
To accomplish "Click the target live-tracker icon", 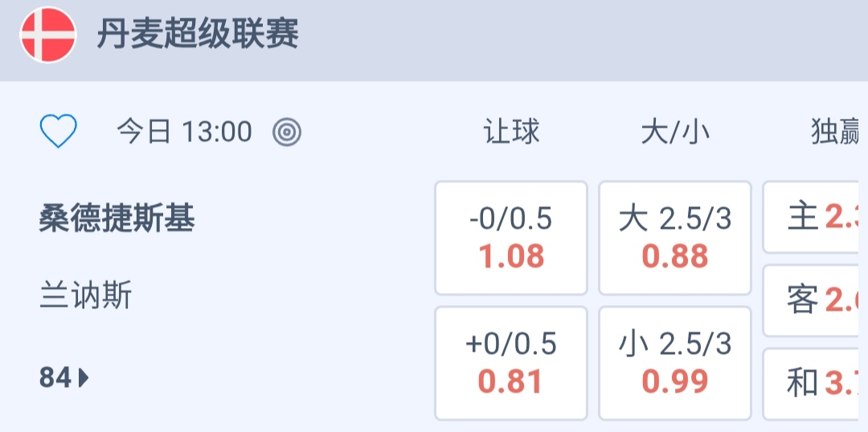I will pyautogui.click(x=287, y=132).
